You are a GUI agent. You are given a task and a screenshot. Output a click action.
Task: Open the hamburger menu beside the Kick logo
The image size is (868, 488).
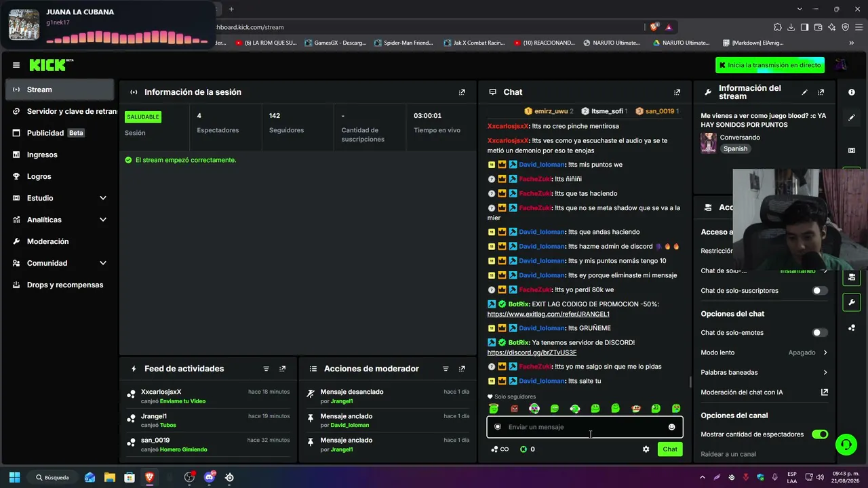[x=16, y=65]
